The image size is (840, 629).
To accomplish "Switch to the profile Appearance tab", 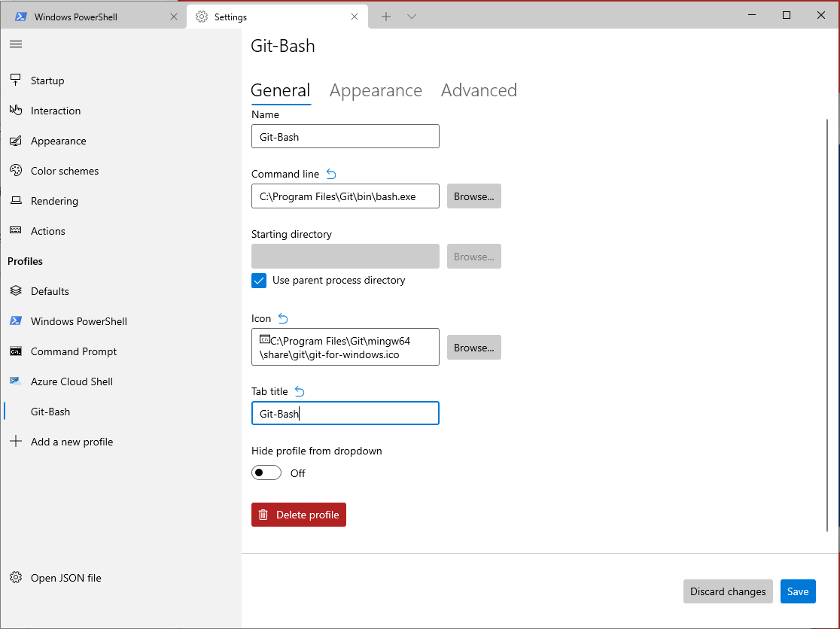I will pyautogui.click(x=376, y=90).
